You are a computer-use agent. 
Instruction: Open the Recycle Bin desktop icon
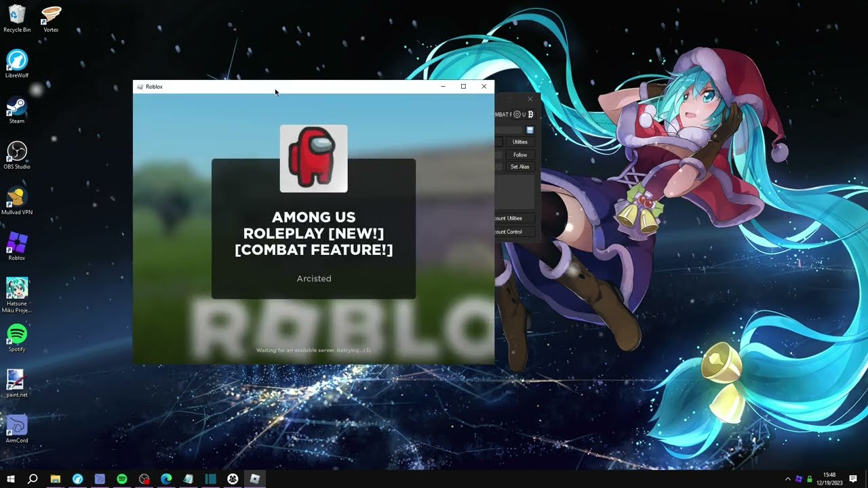point(17,19)
